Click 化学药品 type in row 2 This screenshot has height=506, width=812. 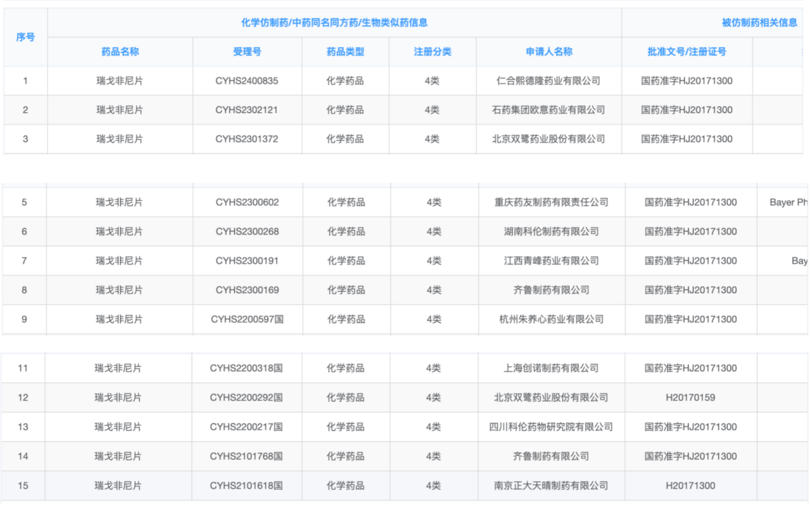345,110
